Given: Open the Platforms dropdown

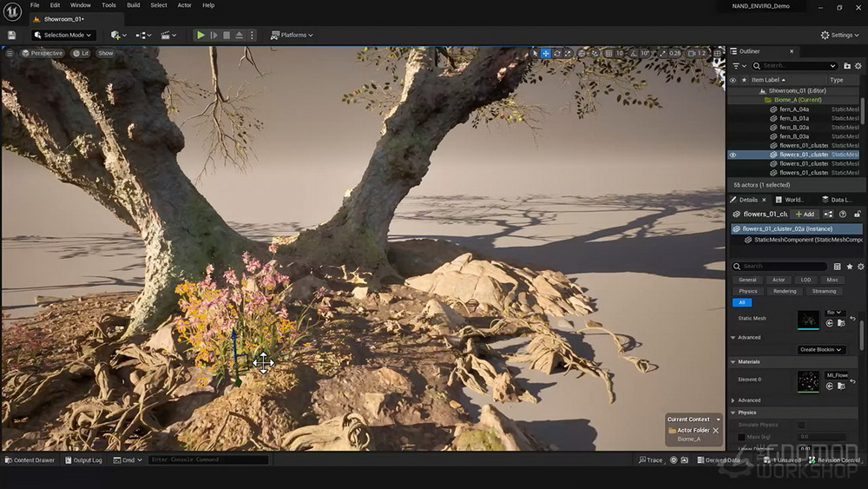Looking at the screenshot, I should click(x=292, y=35).
